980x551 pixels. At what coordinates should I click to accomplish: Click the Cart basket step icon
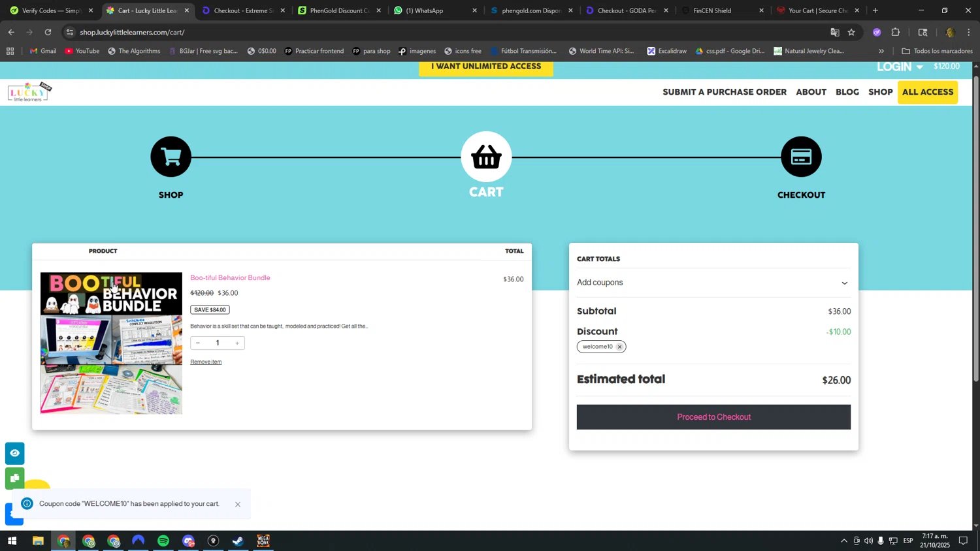(x=486, y=157)
